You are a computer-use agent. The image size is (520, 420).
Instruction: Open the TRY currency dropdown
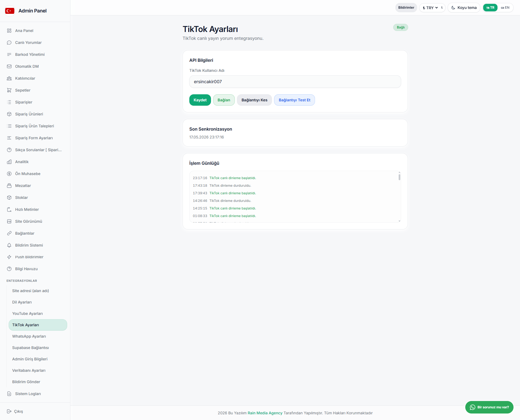pos(432,8)
